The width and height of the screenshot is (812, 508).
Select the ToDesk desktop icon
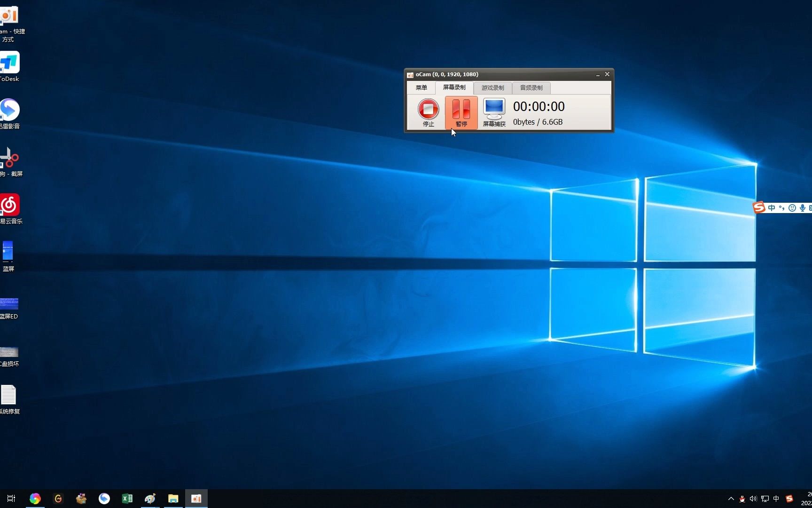tap(9, 67)
